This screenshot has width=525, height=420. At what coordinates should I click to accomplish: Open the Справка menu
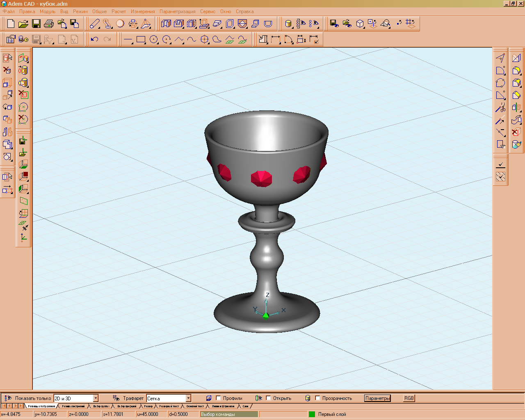(244, 11)
